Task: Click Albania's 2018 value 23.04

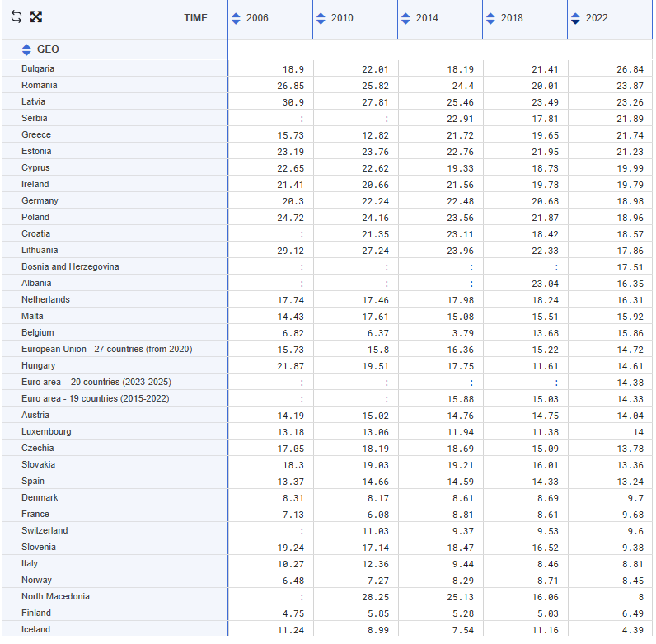Action: 545,284
